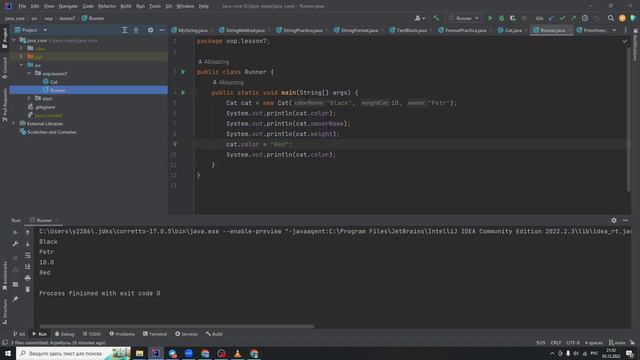The image size is (640, 360).
Task: Show the hidden editor tabs dropdown
Action: [614, 30]
